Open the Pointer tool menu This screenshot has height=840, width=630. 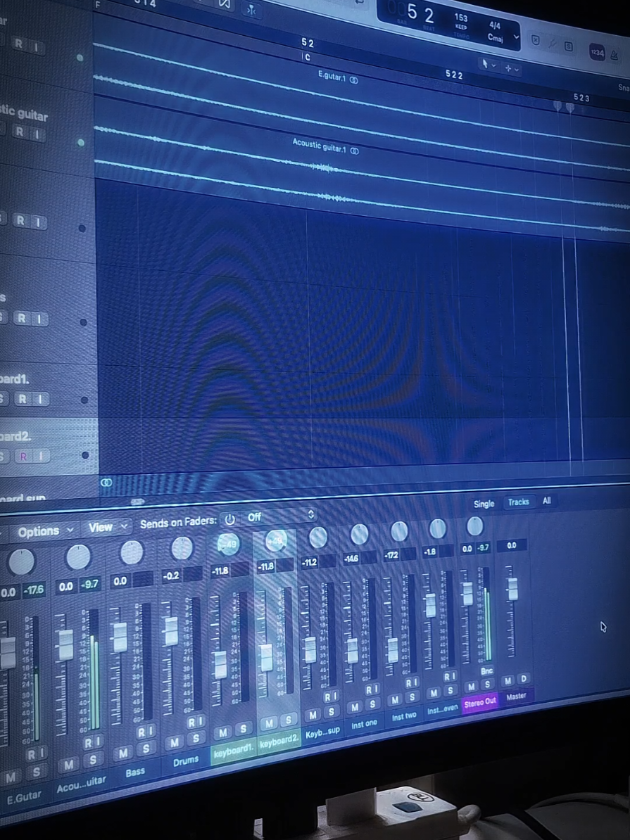click(x=488, y=64)
